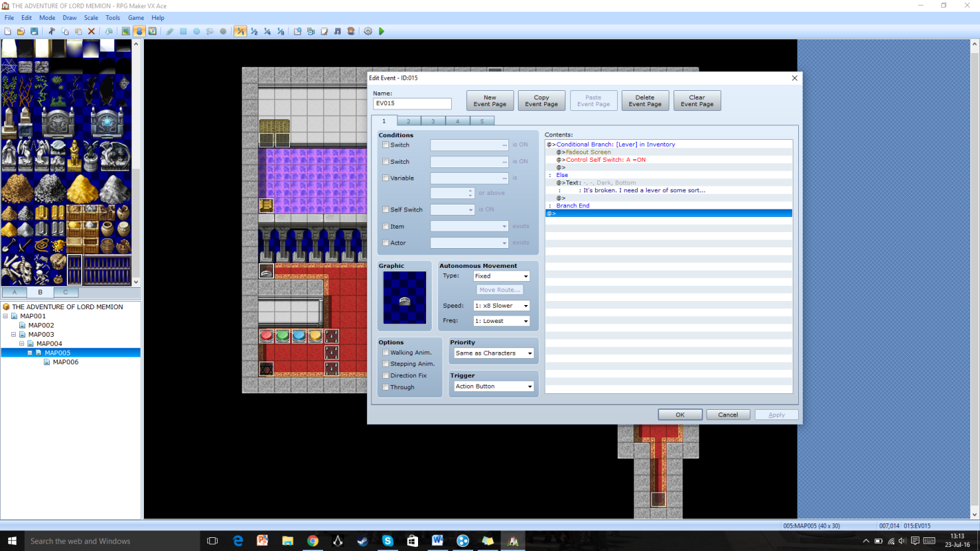980x551 pixels.
Task: Open project using the folder icon
Action: click(21, 31)
